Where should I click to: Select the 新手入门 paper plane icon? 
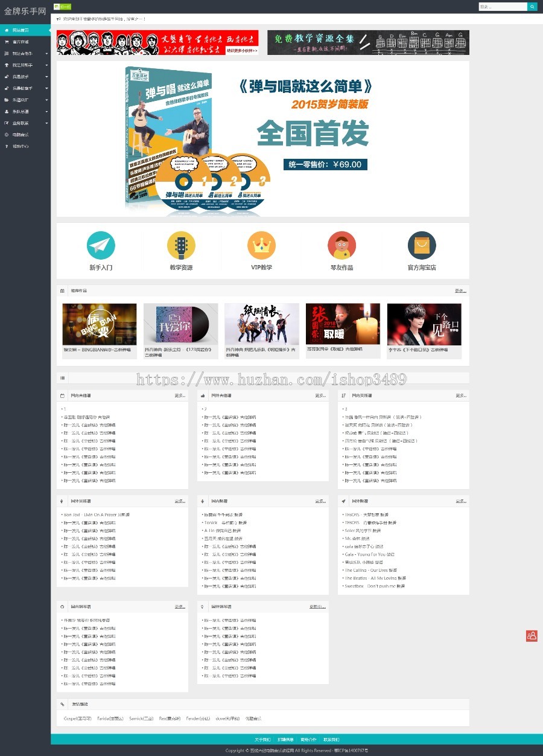[x=100, y=246]
